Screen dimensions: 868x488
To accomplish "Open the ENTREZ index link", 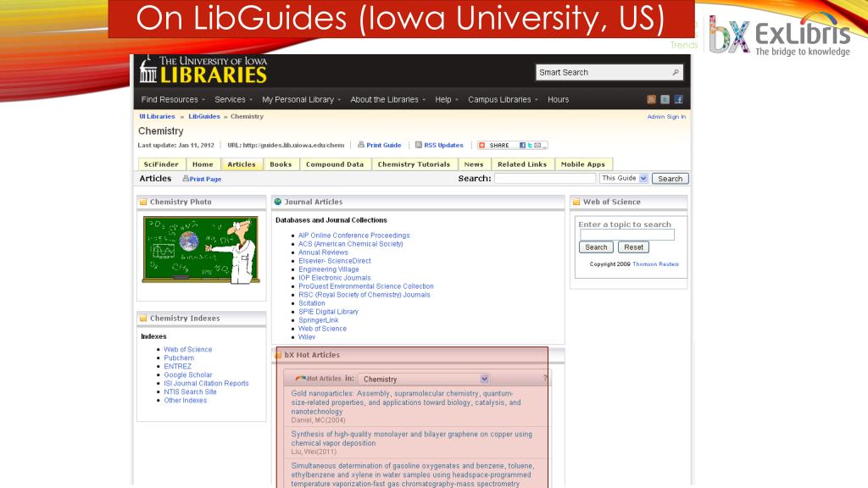I will [x=178, y=366].
